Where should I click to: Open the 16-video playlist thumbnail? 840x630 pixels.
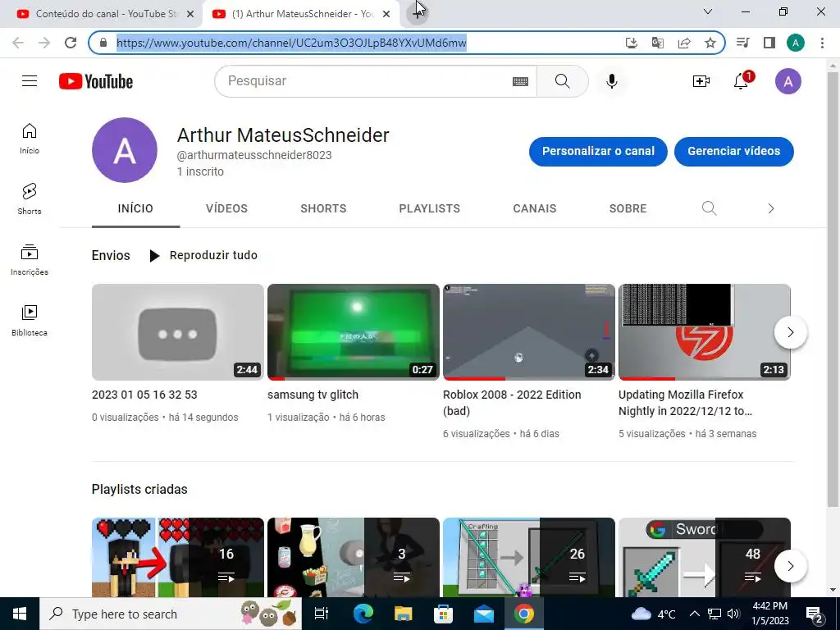pos(178,557)
